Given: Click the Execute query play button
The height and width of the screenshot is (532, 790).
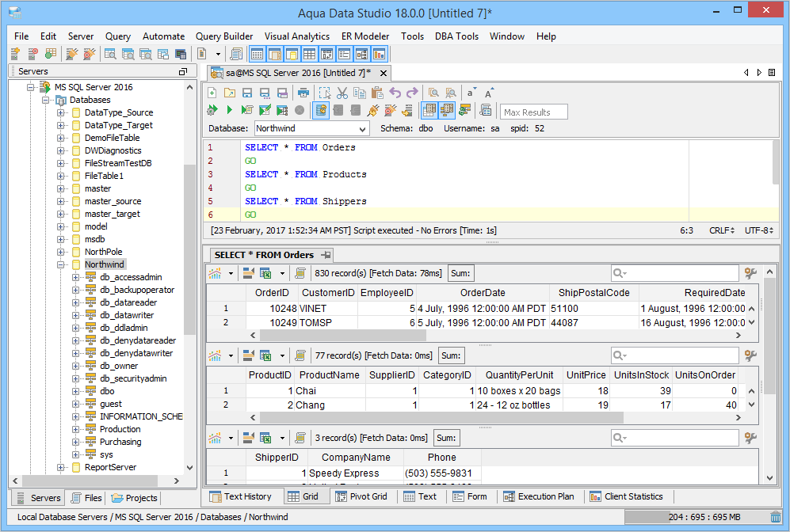Looking at the screenshot, I should point(230,111).
